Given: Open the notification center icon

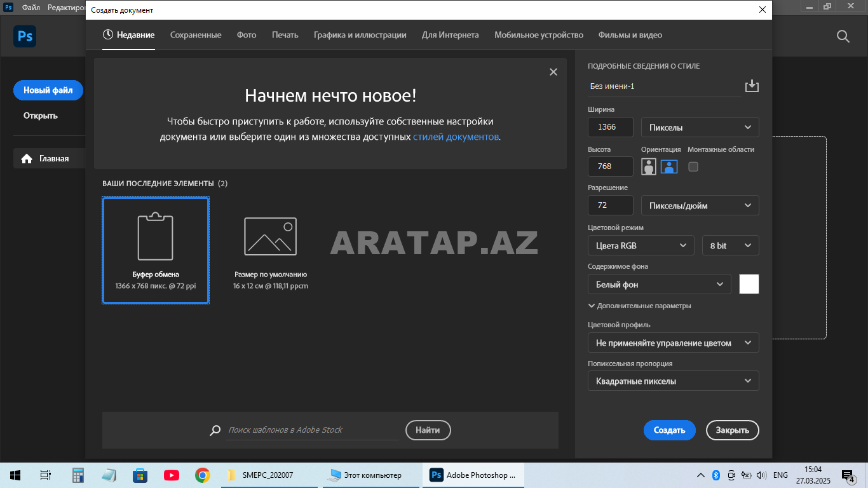Looking at the screenshot, I should (848, 475).
